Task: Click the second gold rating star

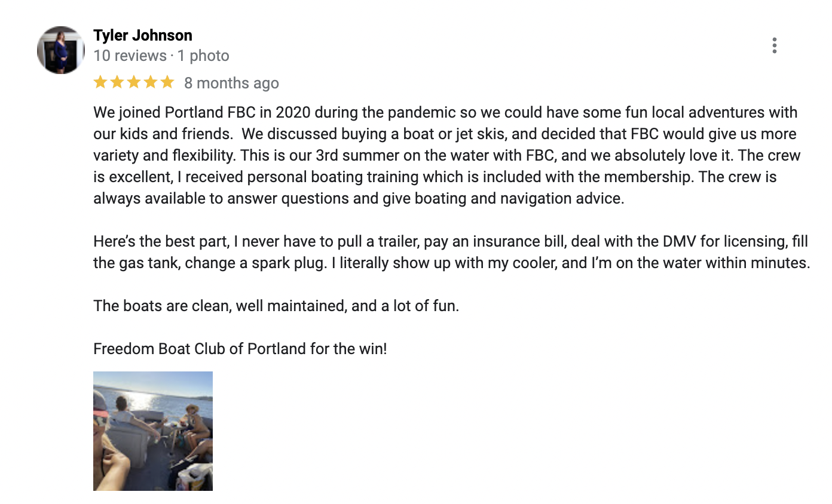Action: pyautogui.click(x=117, y=82)
